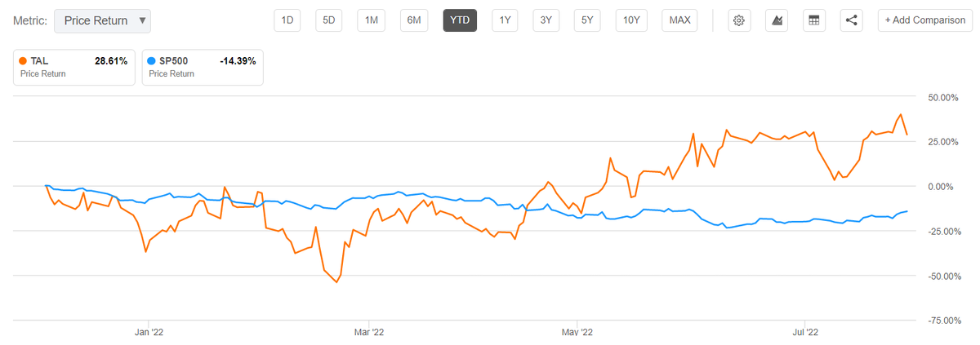
Task: Toggle the TAL price return legend card
Action: [x=73, y=67]
